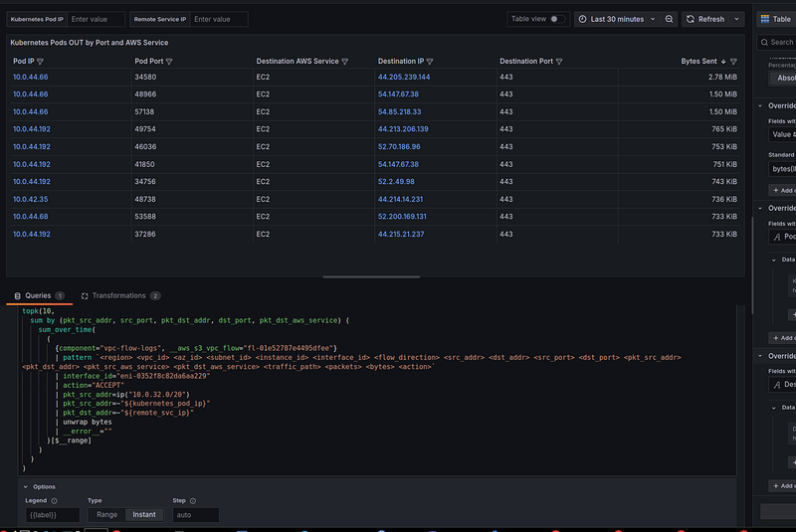Click Pod Port cell 37286
Image resolution: width=796 pixels, height=532 pixels.
coord(145,235)
